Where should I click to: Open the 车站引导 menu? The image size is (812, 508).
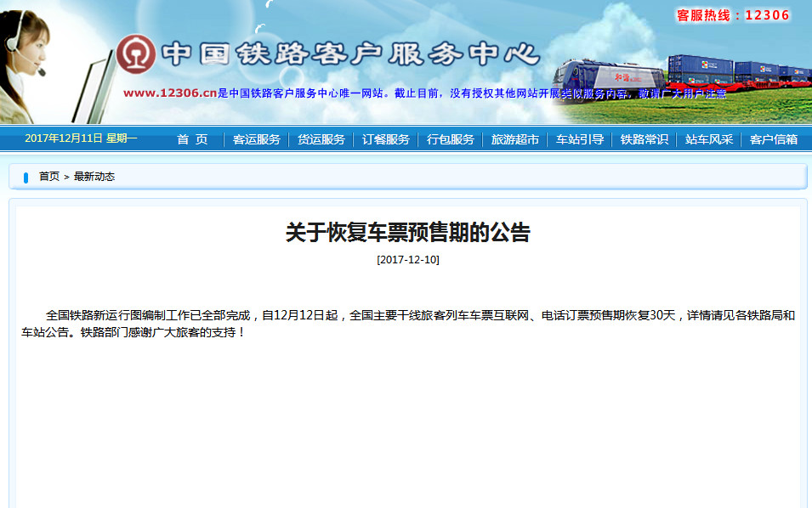pyautogui.click(x=579, y=139)
